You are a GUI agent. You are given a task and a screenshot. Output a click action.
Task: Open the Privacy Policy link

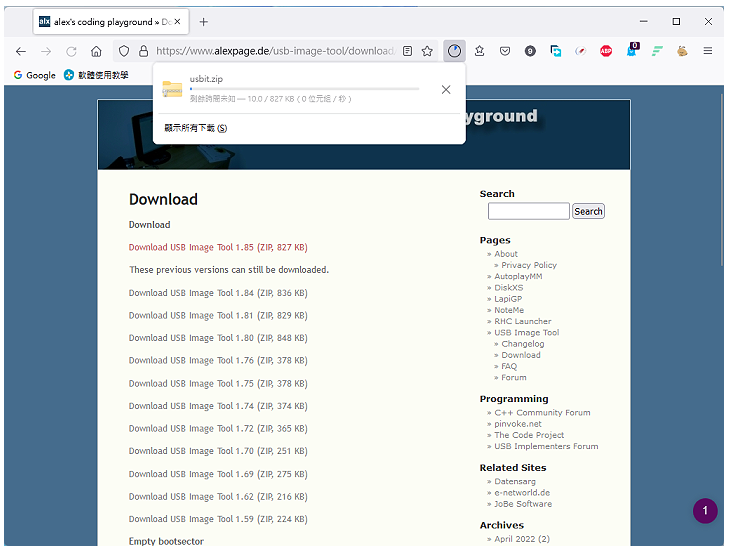[x=529, y=265]
